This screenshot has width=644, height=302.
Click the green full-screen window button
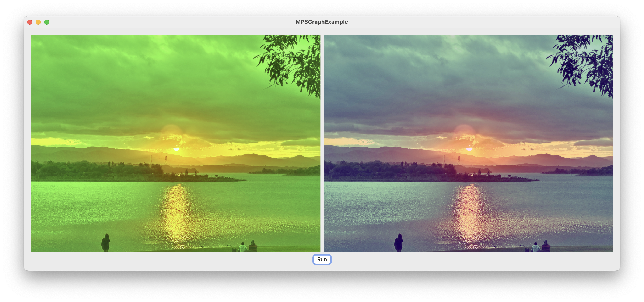click(47, 22)
